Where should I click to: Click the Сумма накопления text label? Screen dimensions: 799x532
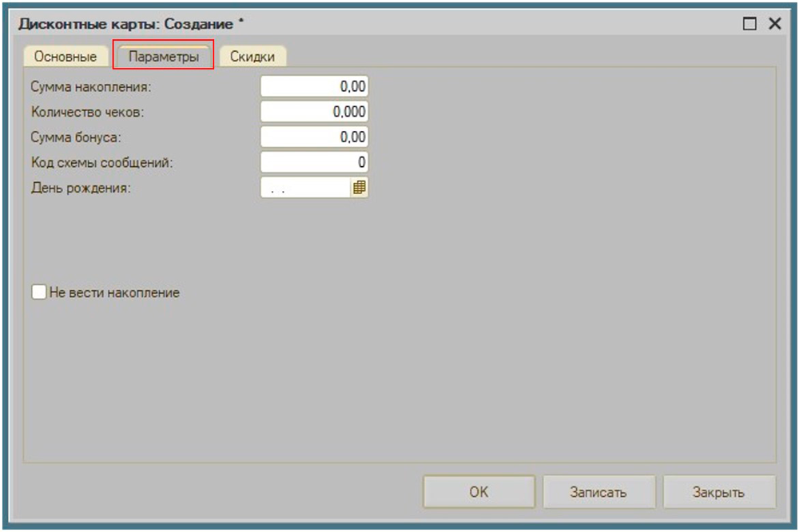point(90,86)
